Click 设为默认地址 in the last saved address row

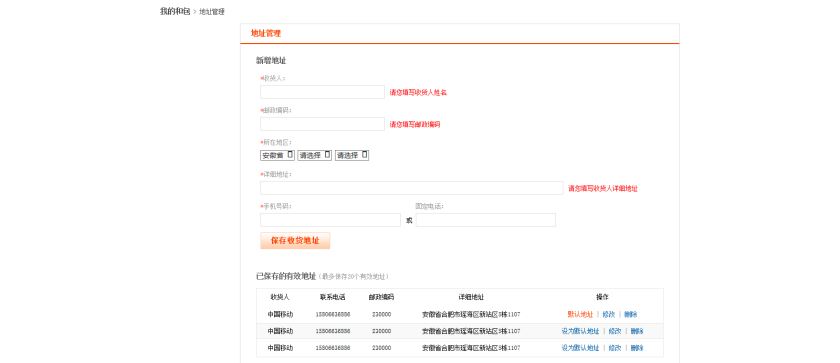click(x=580, y=348)
